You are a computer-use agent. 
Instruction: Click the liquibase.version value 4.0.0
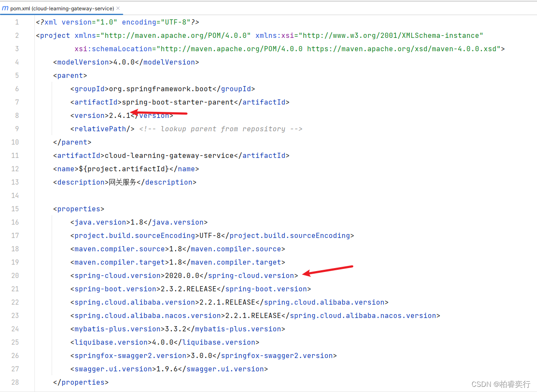[x=163, y=342]
